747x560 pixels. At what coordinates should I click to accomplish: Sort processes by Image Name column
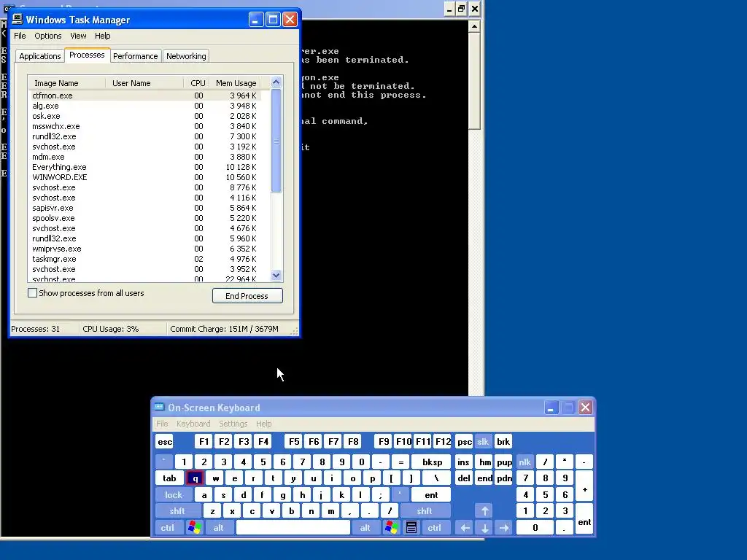click(66, 83)
